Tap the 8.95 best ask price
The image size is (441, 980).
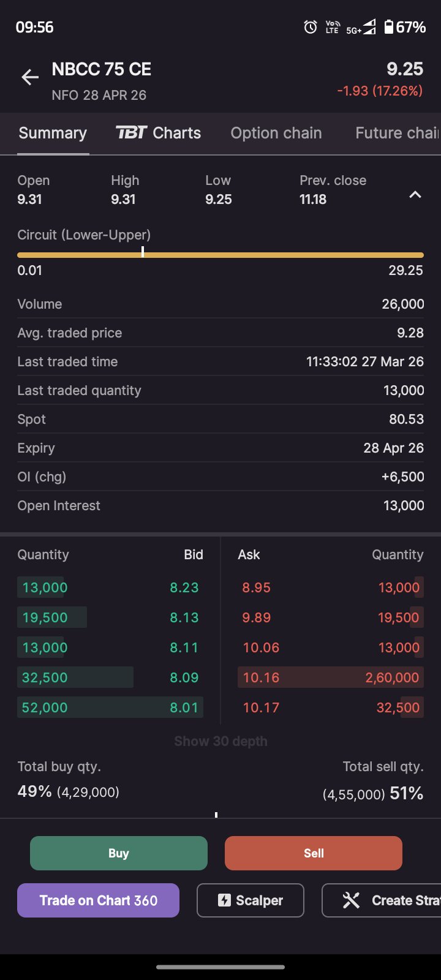256,587
